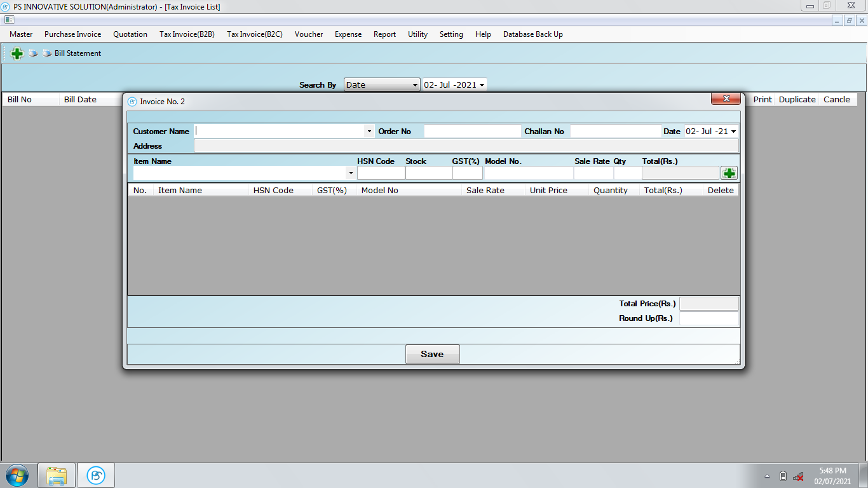The image size is (868, 488).
Task: Open the invoice Date picker dropdown
Action: point(734,132)
